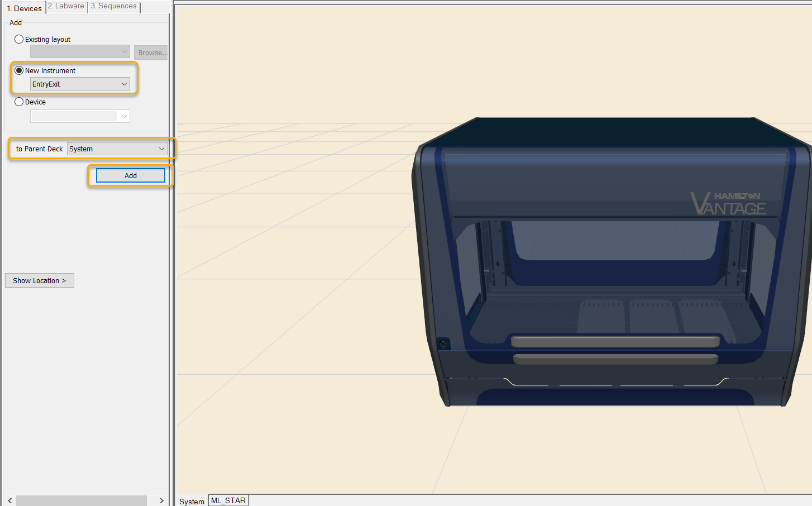812x506 pixels.
Task: Click the 'Add' group label
Action: (16, 22)
